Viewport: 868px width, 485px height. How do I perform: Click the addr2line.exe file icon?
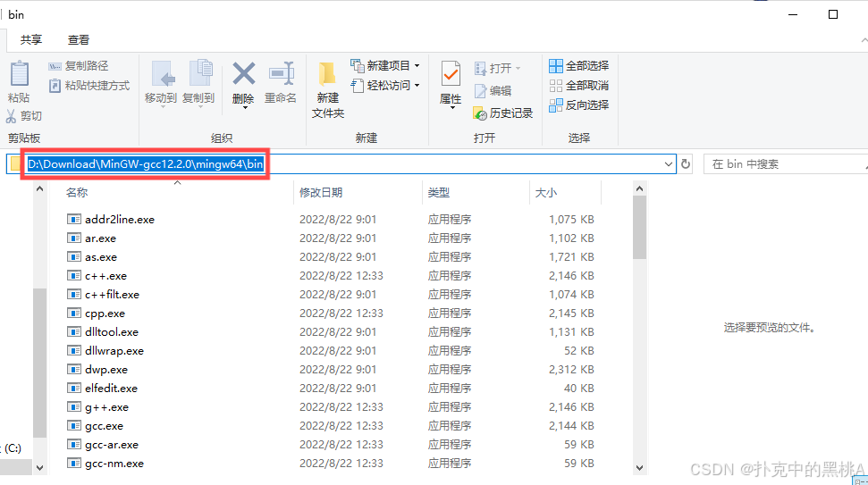(x=73, y=219)
